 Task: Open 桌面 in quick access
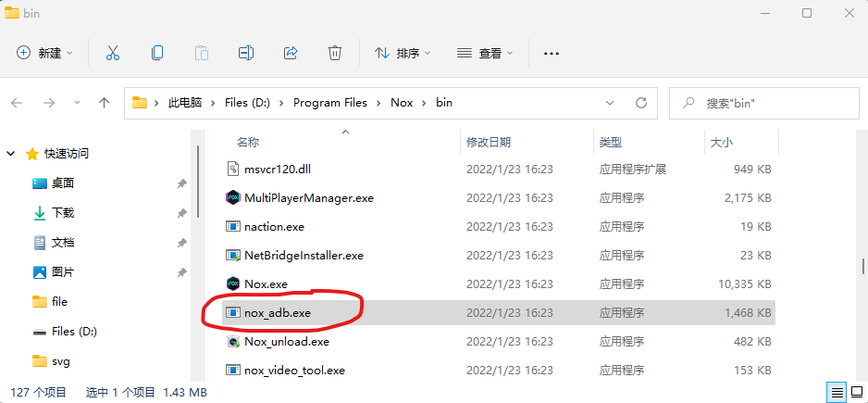point(53,183)
